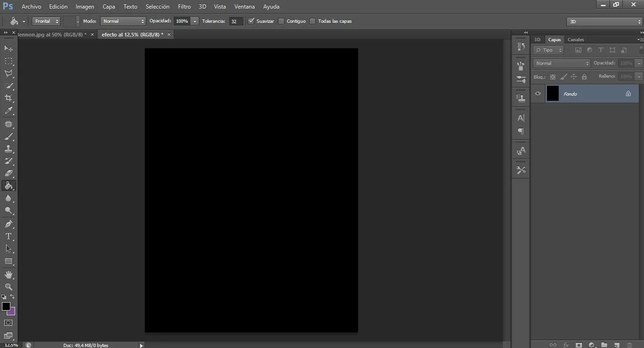Hide the Fondo layer
Image resolution: width=644 pixels, height=348 pixels.
(537, 93)
